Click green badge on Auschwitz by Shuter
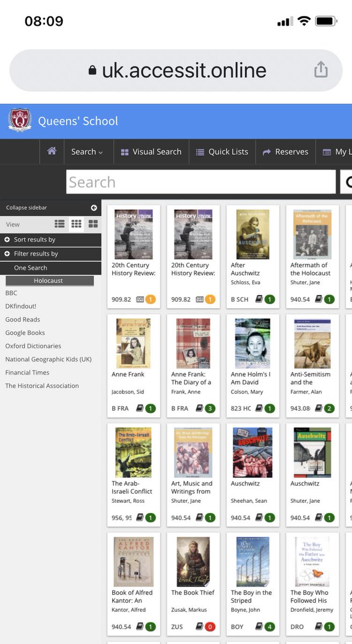Screen dimensions: 352x644 [x=329, y=518]
